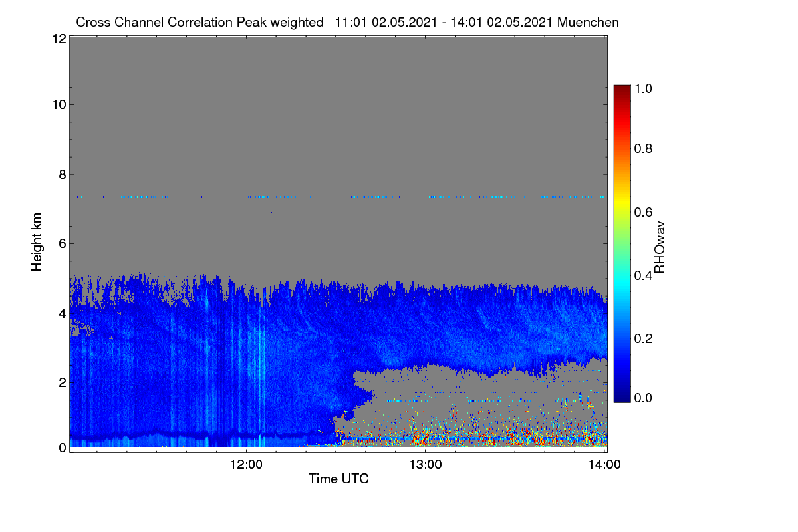The height and width of the screenshot is (532, 798).
Task: Click colorbar value 0.6
Action: pos(642,212)
